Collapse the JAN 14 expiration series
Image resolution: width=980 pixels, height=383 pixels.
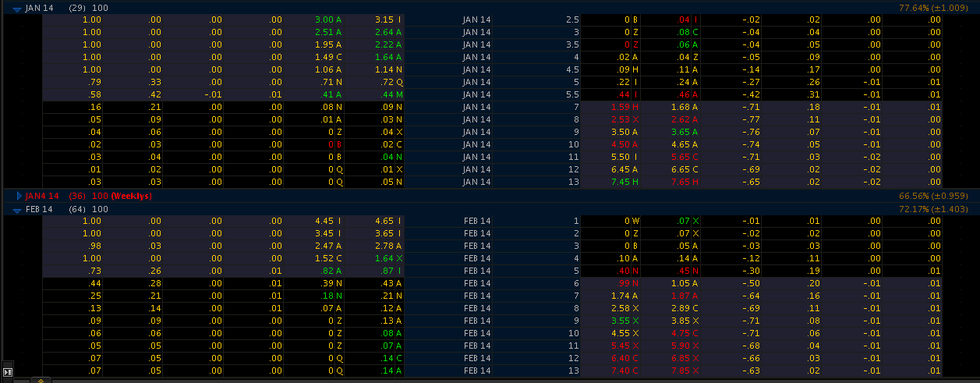(x=17, y=8)
